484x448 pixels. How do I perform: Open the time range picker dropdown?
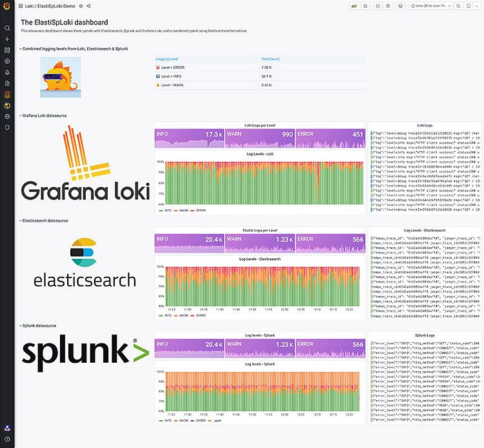tap(431, 6)
